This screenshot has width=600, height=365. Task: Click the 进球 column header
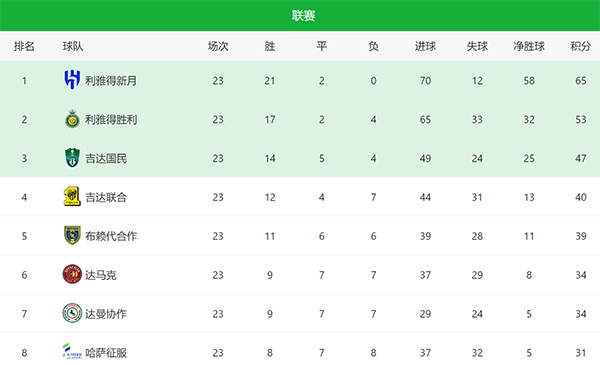[x=425, y=46]
